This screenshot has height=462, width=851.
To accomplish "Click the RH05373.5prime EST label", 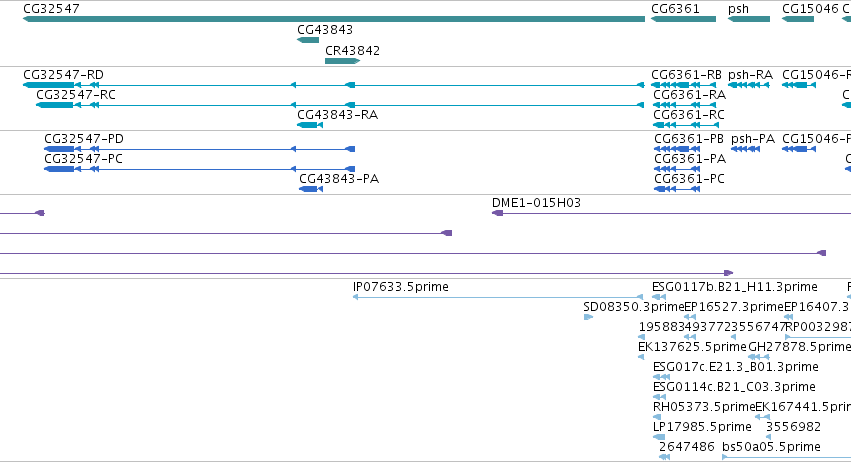I will click(704, 407).
